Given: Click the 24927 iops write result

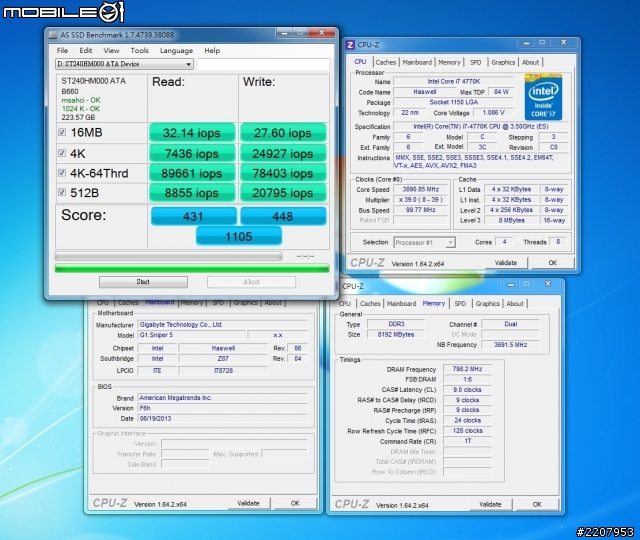Looking at the screenshot, I should (283, 153).
